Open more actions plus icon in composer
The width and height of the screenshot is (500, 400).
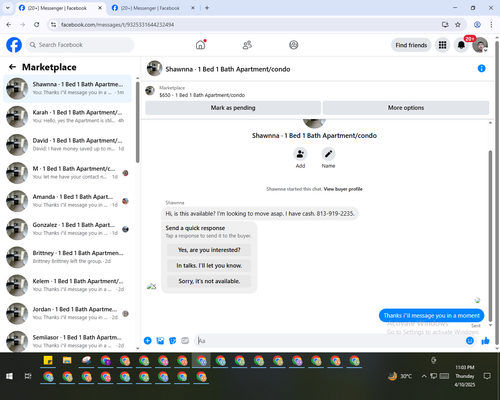[148, 341]
